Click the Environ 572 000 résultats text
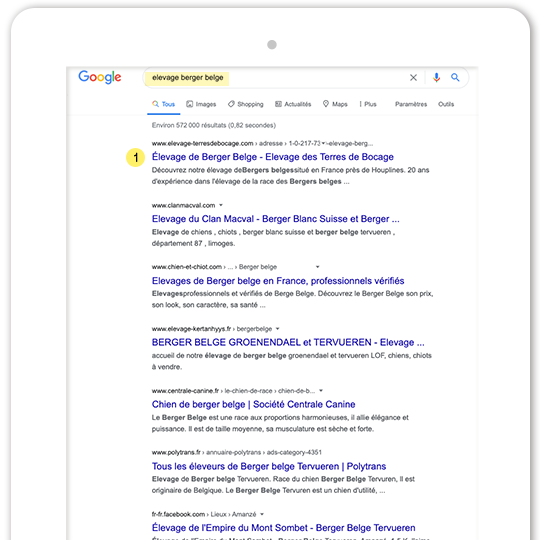540x540 pixels. (x=214, y=125)
